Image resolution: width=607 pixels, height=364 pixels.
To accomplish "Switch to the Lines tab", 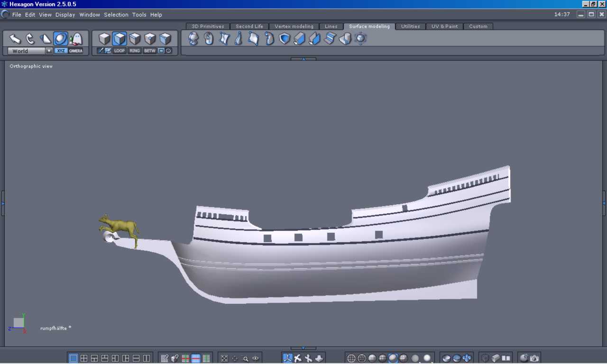I will click(x=331, y=27).
